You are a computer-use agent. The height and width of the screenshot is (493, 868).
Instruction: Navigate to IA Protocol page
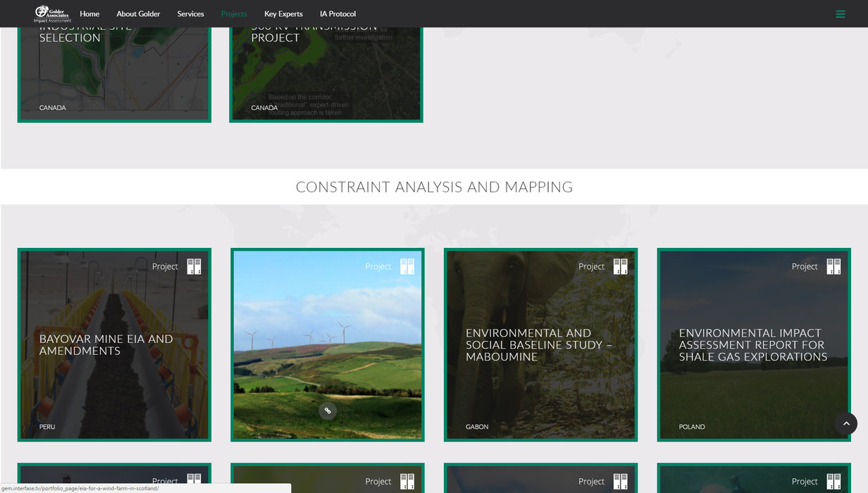tap(337, 14)
